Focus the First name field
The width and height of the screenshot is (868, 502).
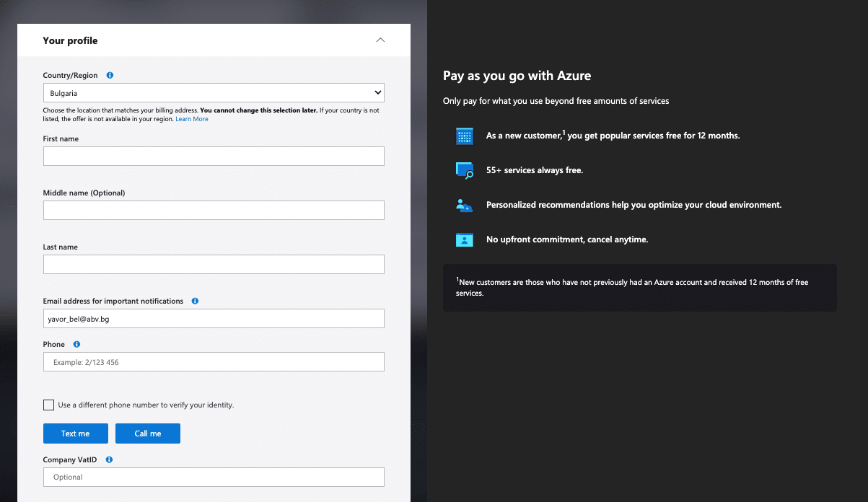[x=214, y=157]
